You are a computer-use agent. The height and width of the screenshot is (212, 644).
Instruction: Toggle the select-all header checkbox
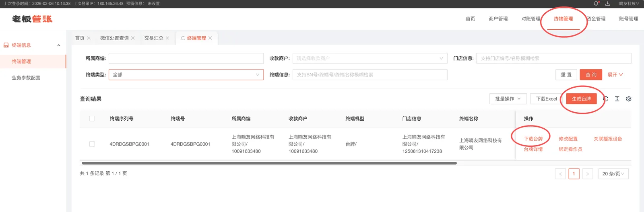(x=92, y=119)
